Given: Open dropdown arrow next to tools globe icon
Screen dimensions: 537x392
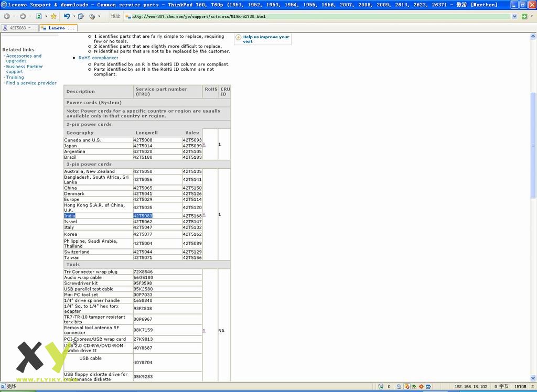Looking at the screenshot, I should 99,16.
